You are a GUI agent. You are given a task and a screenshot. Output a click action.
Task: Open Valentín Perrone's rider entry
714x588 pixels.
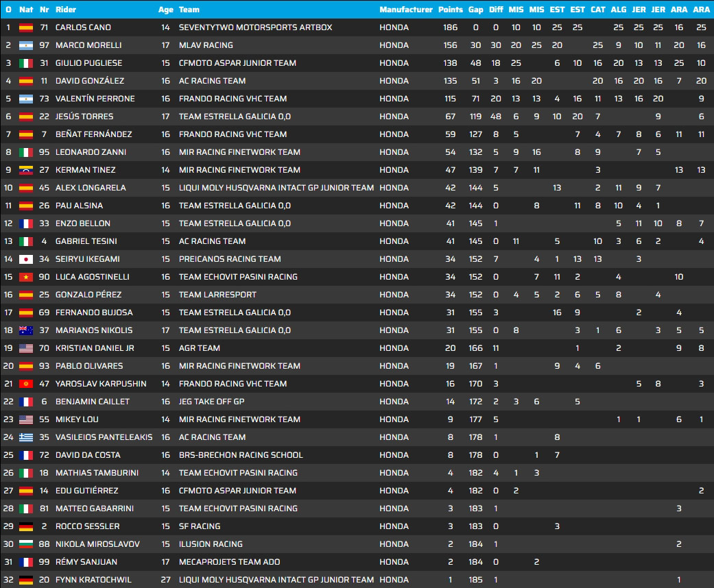point(95,99)
